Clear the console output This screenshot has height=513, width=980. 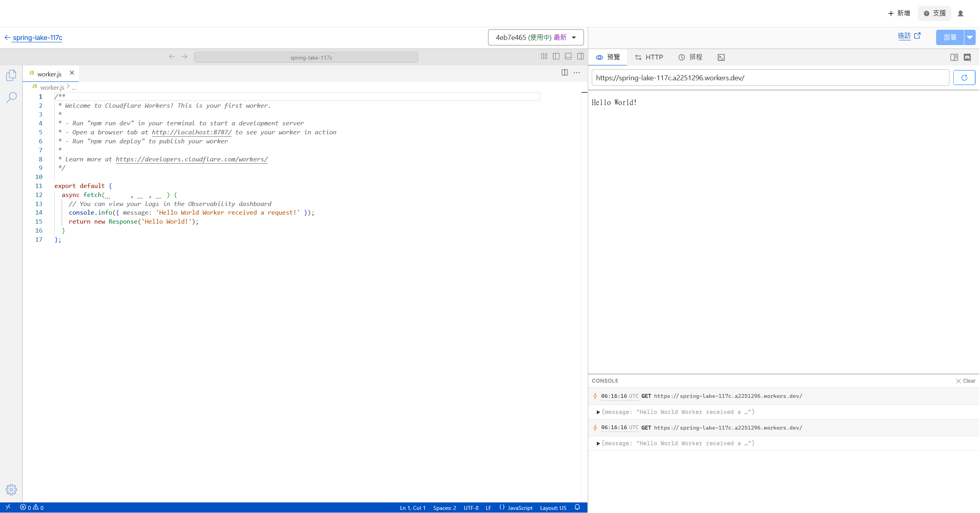966,381
